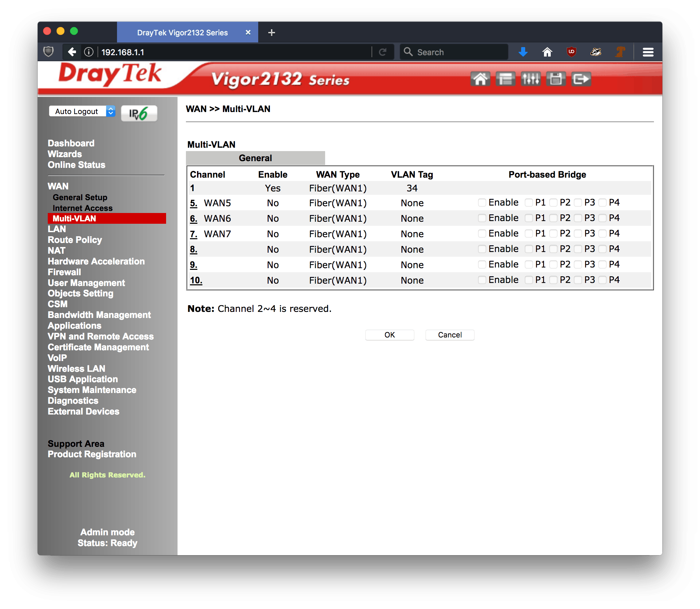Viewport: 700px width, 609px height.
Task: Click the brown dog extension icon
Action: (620, 52)
